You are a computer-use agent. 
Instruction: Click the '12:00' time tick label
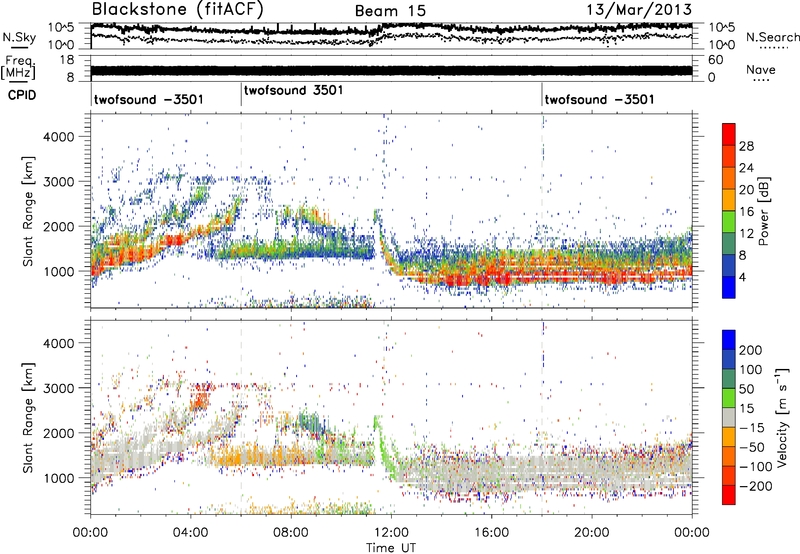[391, 533]
